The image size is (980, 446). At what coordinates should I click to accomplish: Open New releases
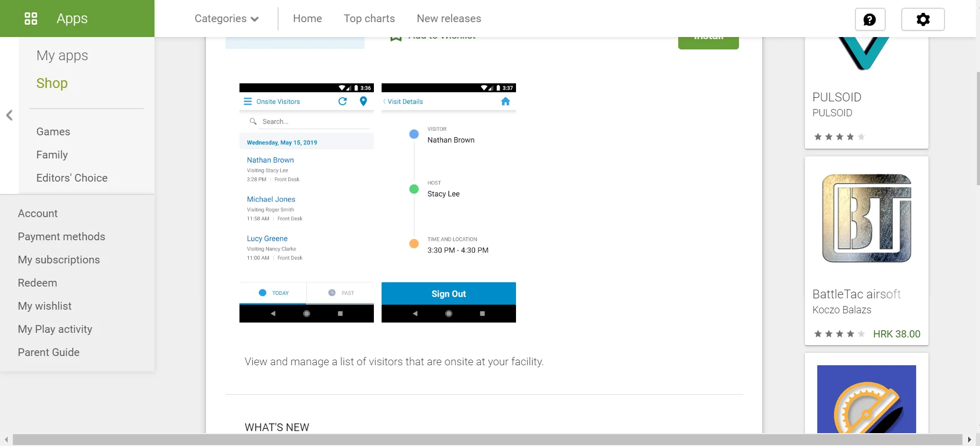[x=449, y=19]
